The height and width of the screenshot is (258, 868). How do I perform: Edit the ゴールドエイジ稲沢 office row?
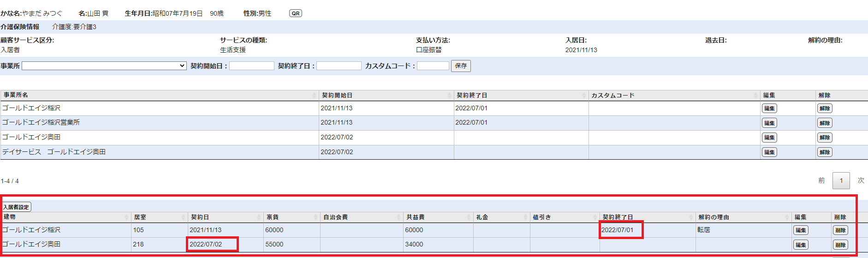(769, 108)
